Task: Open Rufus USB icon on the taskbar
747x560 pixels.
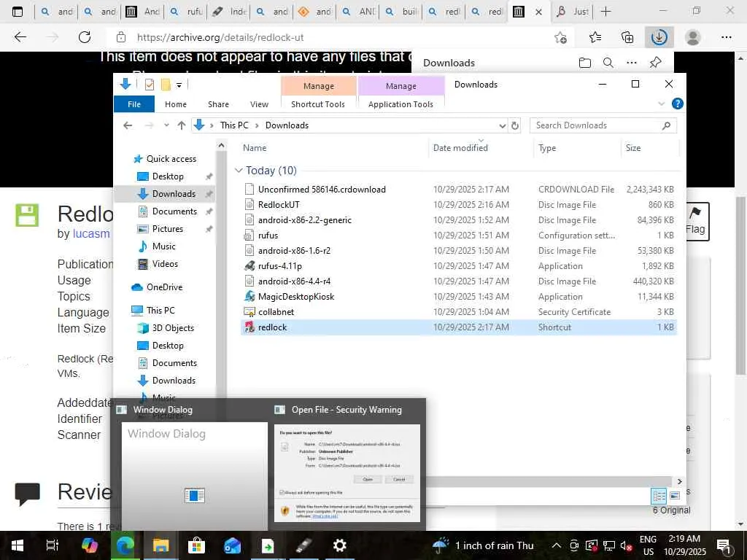Action: pyautogui.click(x=303, y=545)
